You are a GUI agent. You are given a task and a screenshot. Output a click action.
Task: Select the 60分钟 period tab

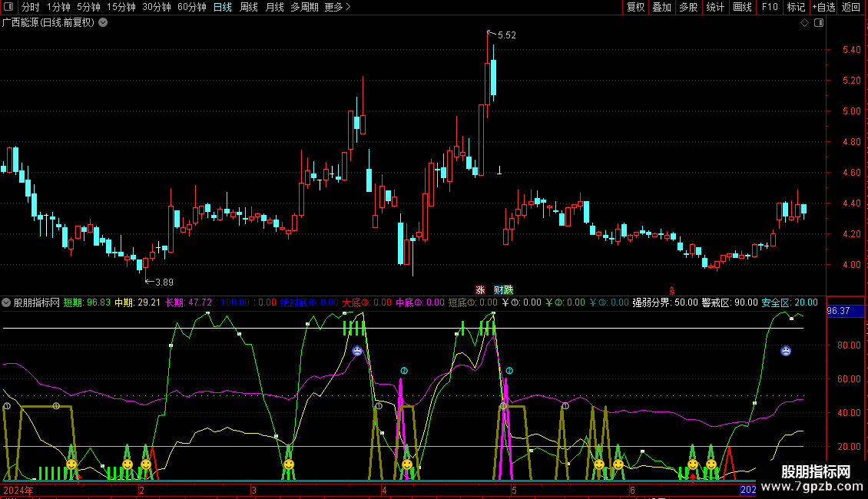191,8
